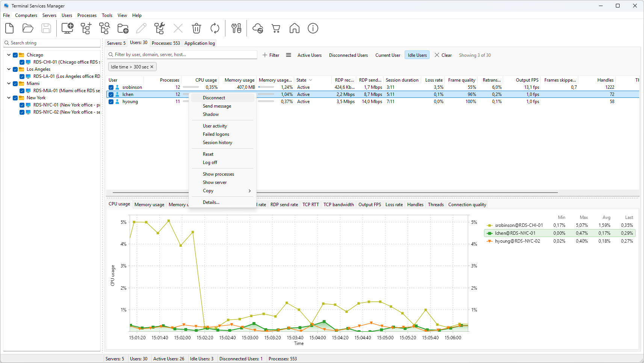Click the Search servers tree-magnifier icon
Screen dimensions: 644x363
104,28
